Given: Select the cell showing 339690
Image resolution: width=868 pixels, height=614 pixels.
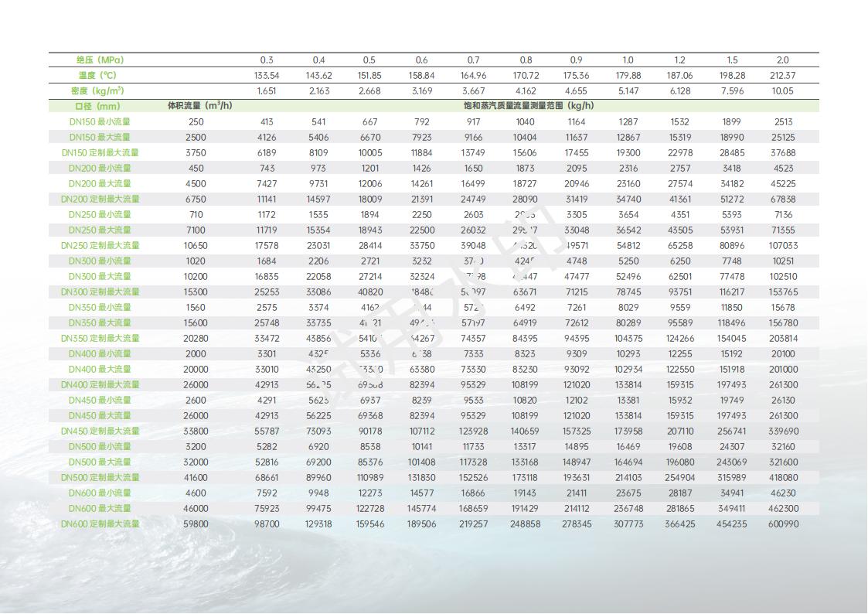Looking at the screenshot, I should click(782, 431).
